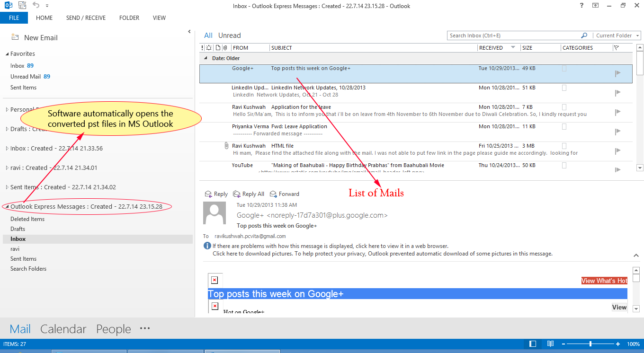This screenshot has width=644, height=353.
Task: Sort by the Attachment paperclip column
Action: point(225,48)
